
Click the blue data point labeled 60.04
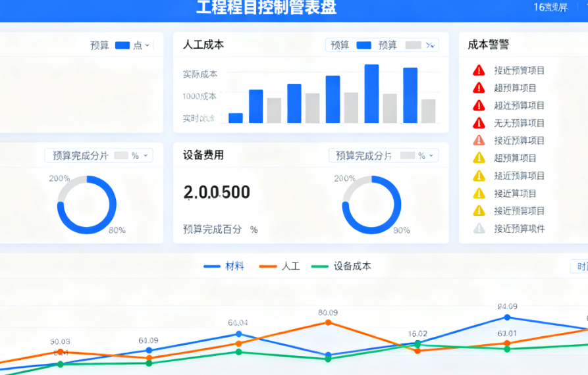click(239, 334)
